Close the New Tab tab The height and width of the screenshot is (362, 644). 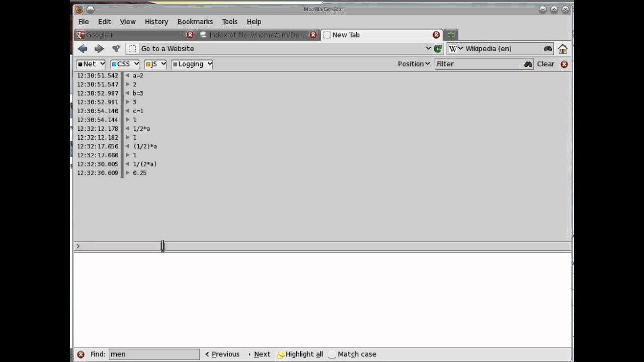pos(436,35)
